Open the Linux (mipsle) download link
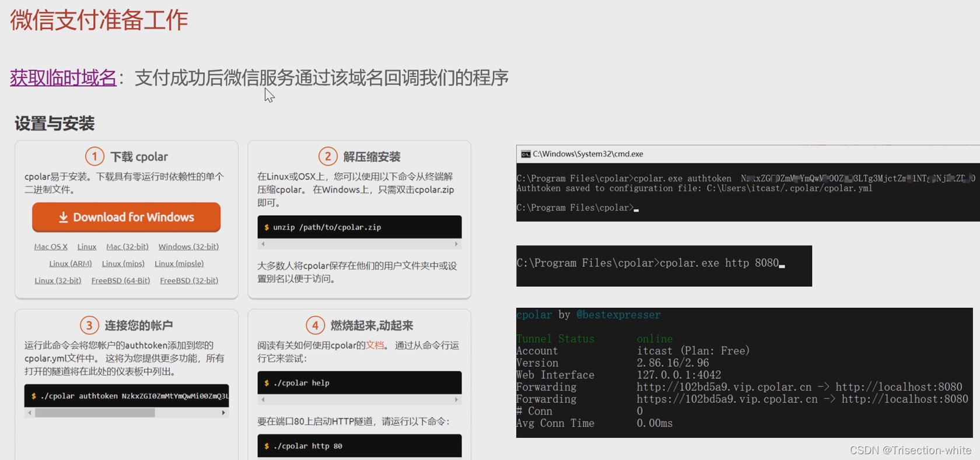The image size is (980, 460). click(179, 264)
